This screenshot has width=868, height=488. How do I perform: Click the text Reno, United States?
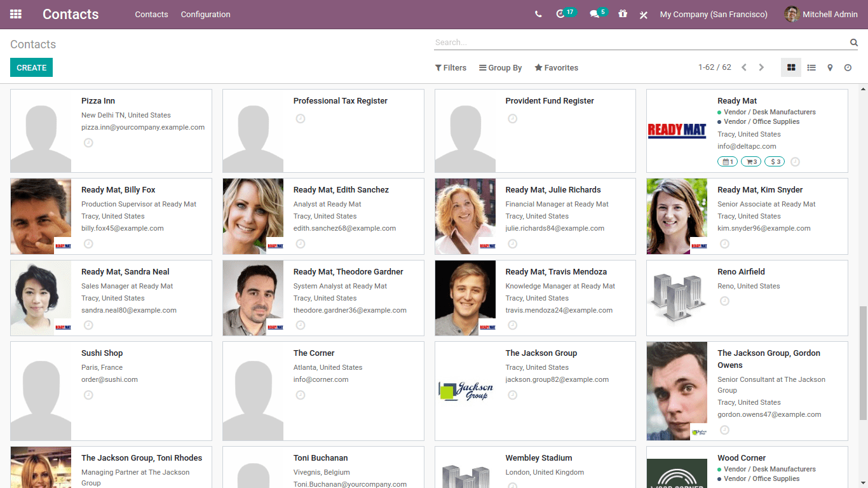[749, 286]
